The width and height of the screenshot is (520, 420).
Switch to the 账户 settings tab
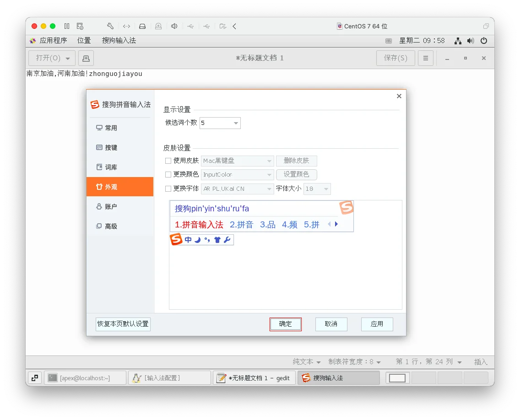point(120,206)
